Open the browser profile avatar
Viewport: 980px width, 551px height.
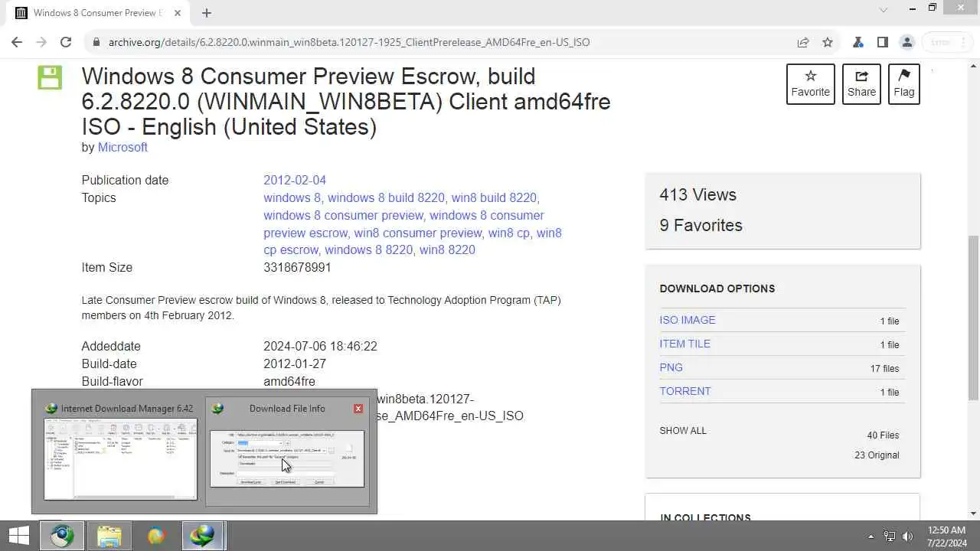click(907, 42)
